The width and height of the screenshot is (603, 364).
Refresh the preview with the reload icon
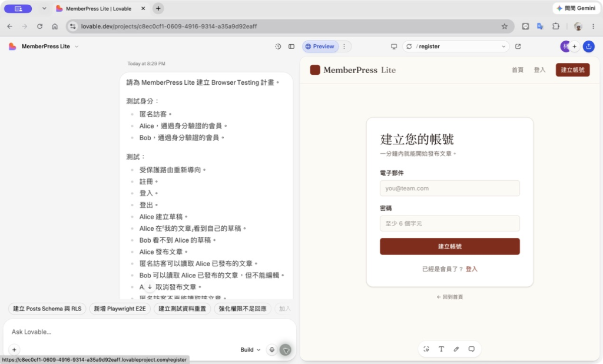pyautogui.click(x=409, y=47)
